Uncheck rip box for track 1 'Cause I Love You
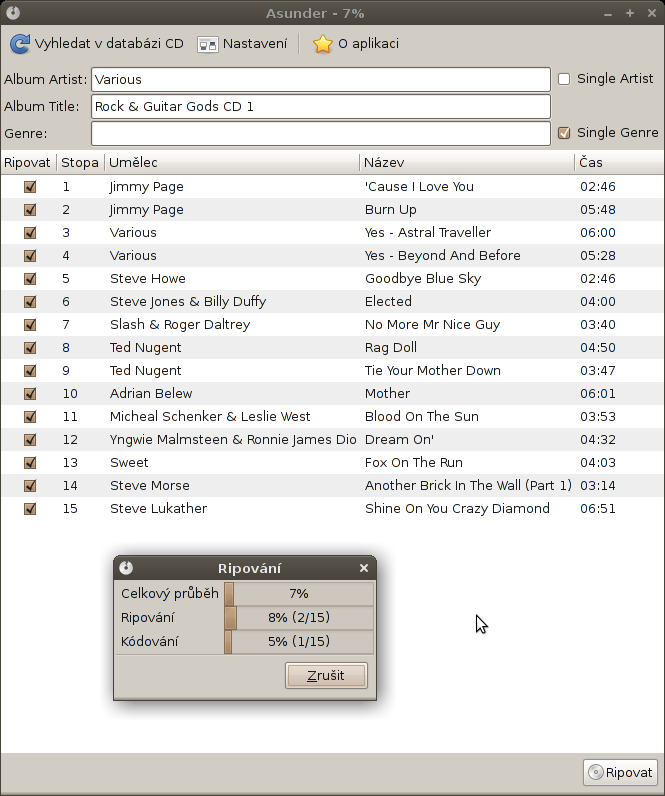Image resolution: width=665 pixels, height=796 pixels. 30,187
